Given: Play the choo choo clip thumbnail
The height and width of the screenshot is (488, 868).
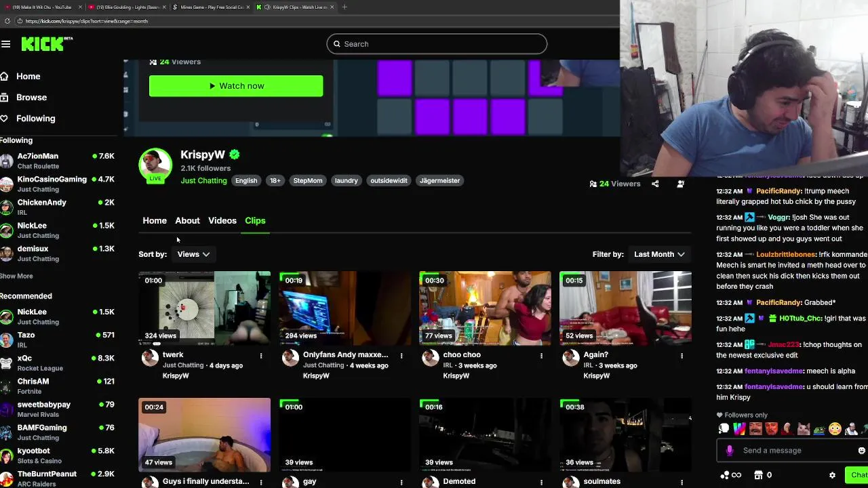Looking at the screenshot, I should pos(485,308).
